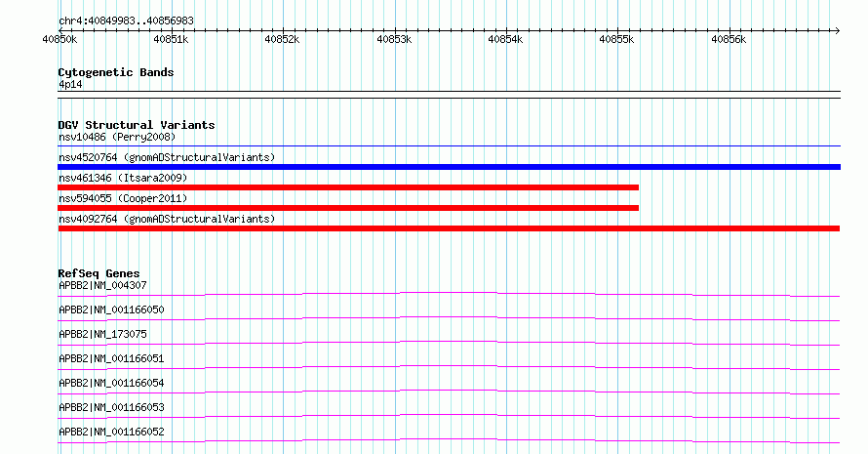Click the magenta intron line of NM_001166054
The image size is (868, 454).
click(449, 391)
